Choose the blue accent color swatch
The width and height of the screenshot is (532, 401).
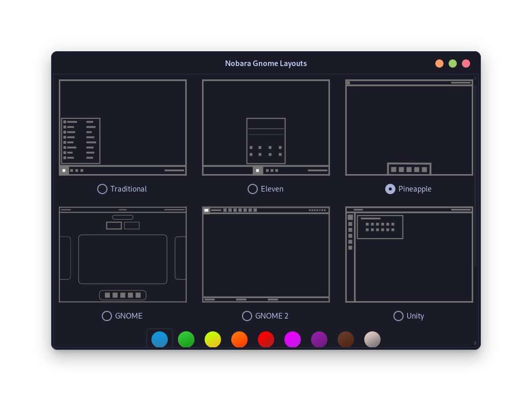coord(160,339)
